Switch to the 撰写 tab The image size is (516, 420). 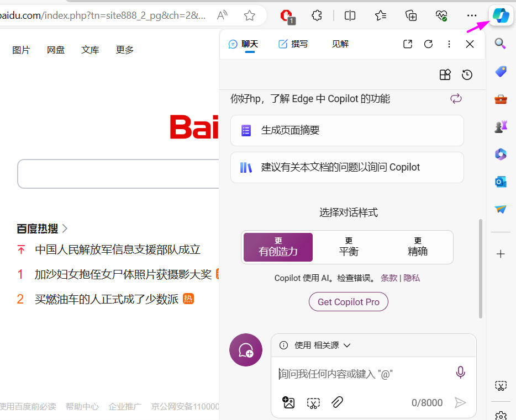(293, 44)
